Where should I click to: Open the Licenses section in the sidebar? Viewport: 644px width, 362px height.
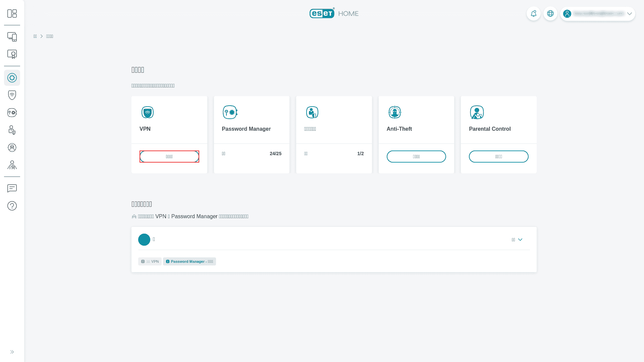(x=12, y=54)
